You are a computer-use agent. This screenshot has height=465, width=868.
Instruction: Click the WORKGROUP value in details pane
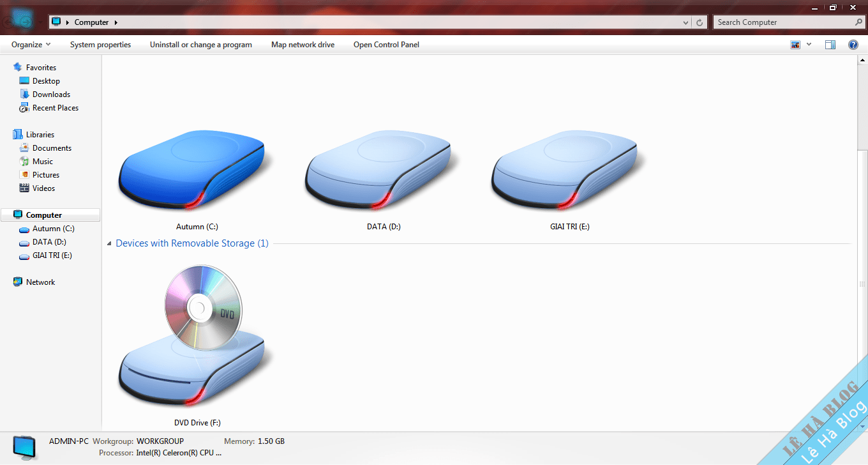(160, 441)
